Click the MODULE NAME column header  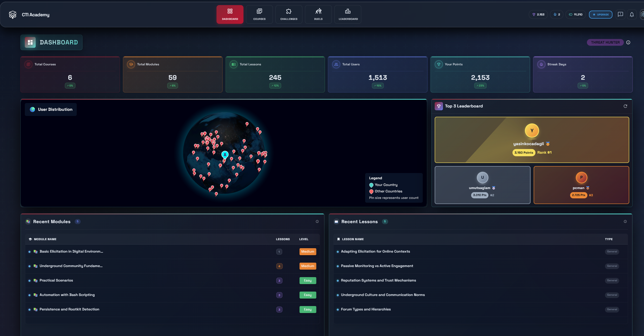point(45,239)
